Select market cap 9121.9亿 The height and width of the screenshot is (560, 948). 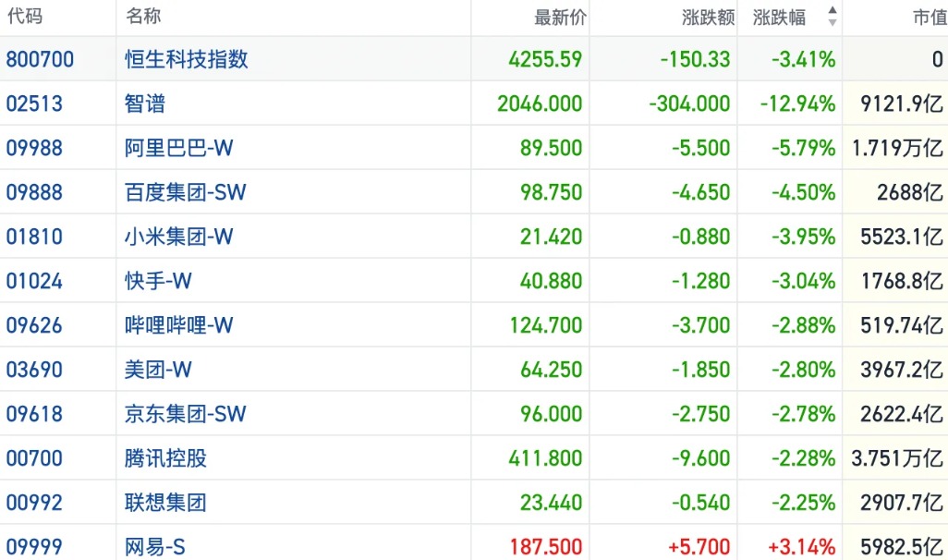(x=902, y=103)
